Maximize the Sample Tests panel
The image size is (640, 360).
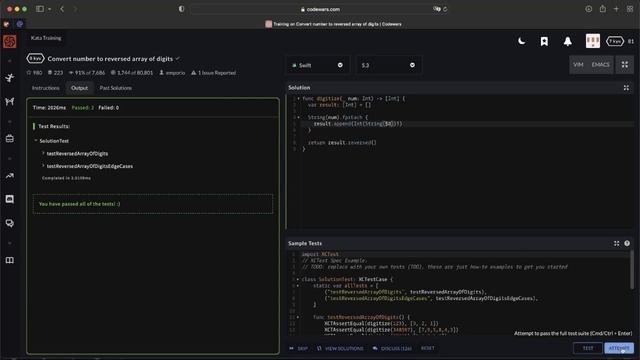616,243
